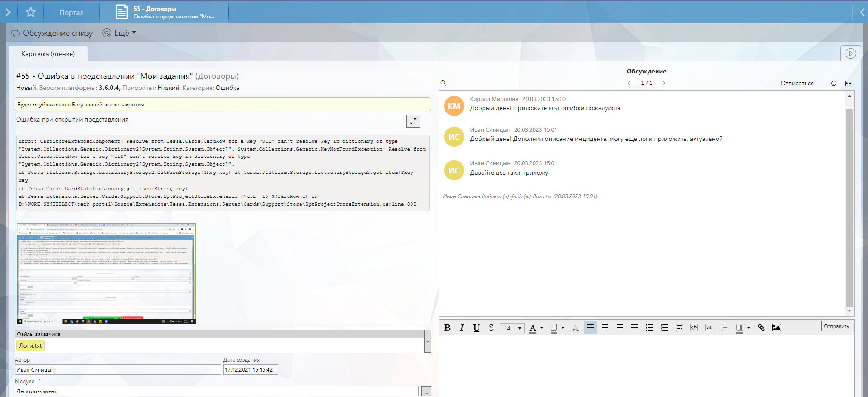This screenshot has width=868, height=397.
Task: Click the collapse panel width icon
Action: coord(848,83)
